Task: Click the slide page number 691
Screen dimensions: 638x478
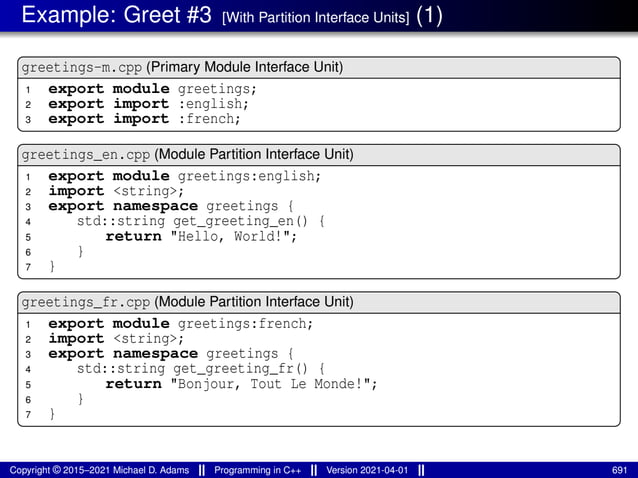Action: tap(620, 470)
